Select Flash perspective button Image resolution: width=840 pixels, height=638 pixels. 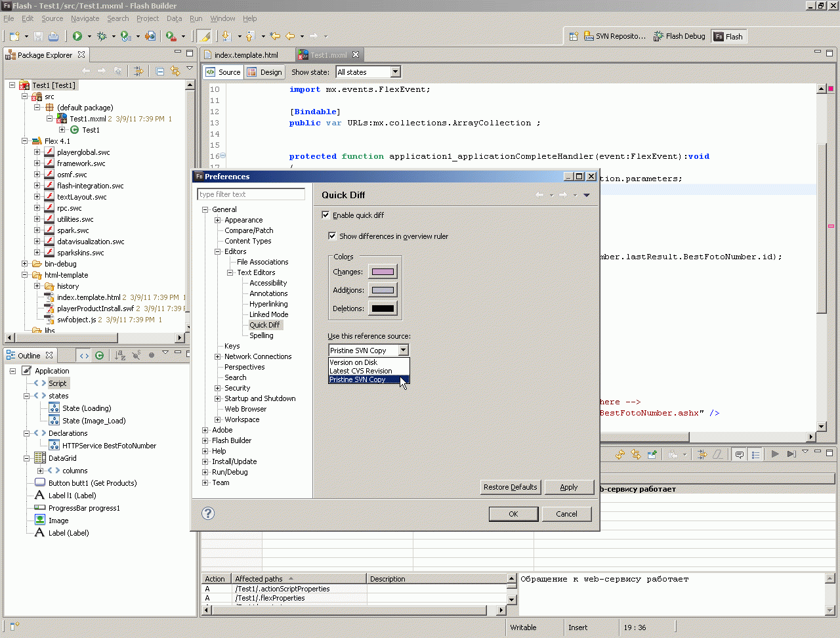728,37
